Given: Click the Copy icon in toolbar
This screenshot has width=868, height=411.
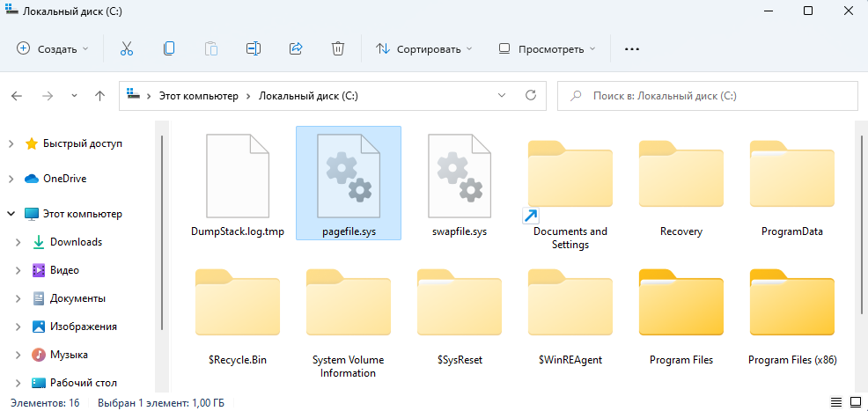Looking at the screenshot, I should pyautogui.click(x=168, y=49).
